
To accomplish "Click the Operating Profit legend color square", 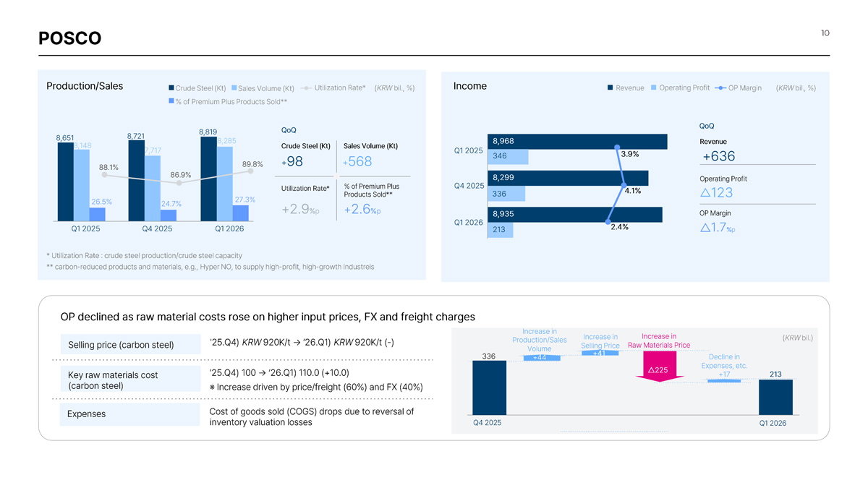I will [x=653, y=88].
